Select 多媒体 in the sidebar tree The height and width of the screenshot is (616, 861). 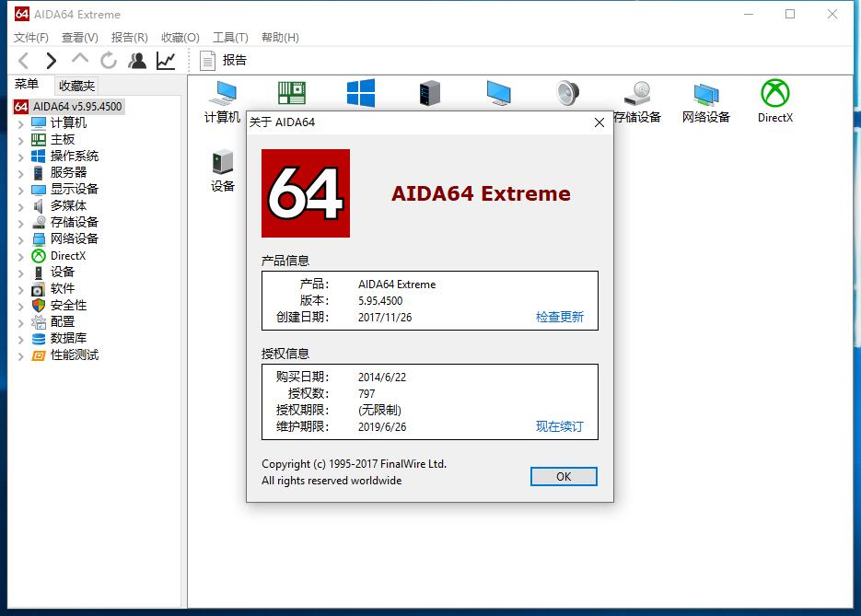click(68, 205)
